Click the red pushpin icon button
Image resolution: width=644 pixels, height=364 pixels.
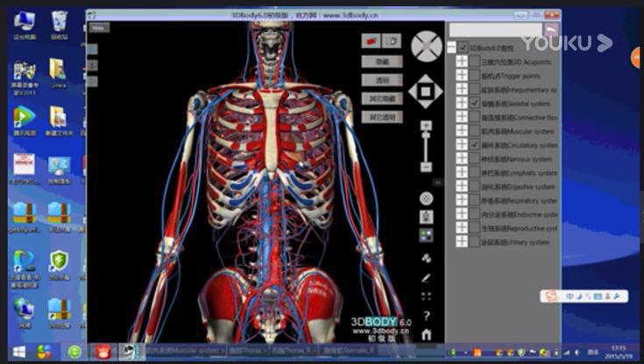coord(371,41)
